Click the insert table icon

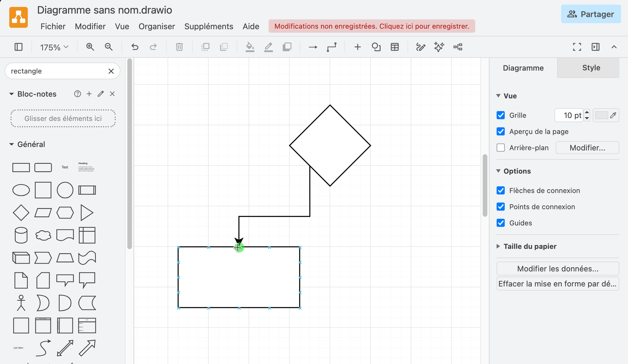(395, 47)
